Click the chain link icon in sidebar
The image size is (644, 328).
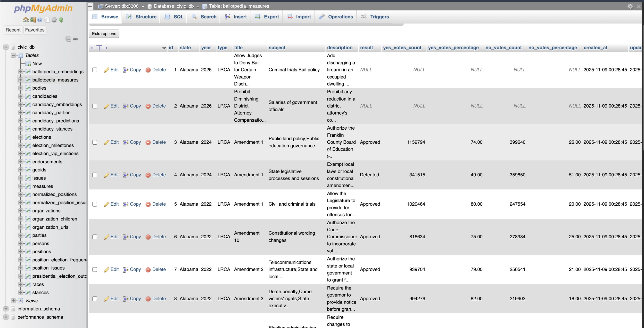[75, 39]
